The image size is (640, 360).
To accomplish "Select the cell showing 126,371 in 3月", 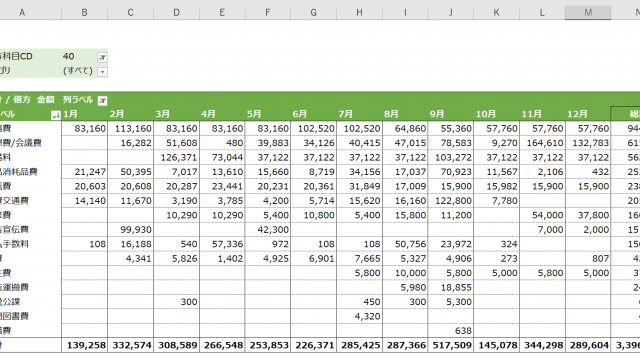I will (176, 157).
